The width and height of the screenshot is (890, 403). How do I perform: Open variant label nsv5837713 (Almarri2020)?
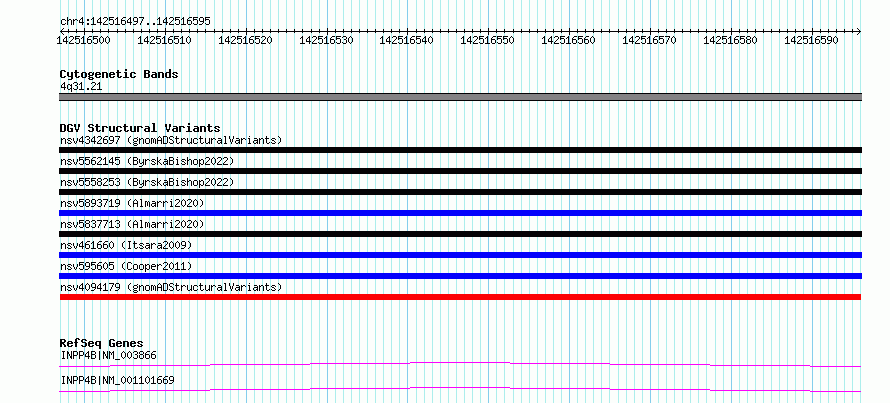tap(132, 224)
